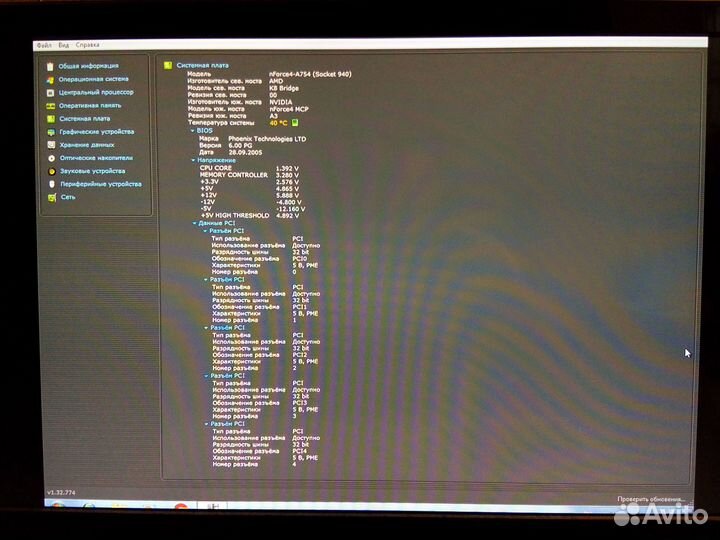Click the Системная плата sidebar icon

click(51, 119)
